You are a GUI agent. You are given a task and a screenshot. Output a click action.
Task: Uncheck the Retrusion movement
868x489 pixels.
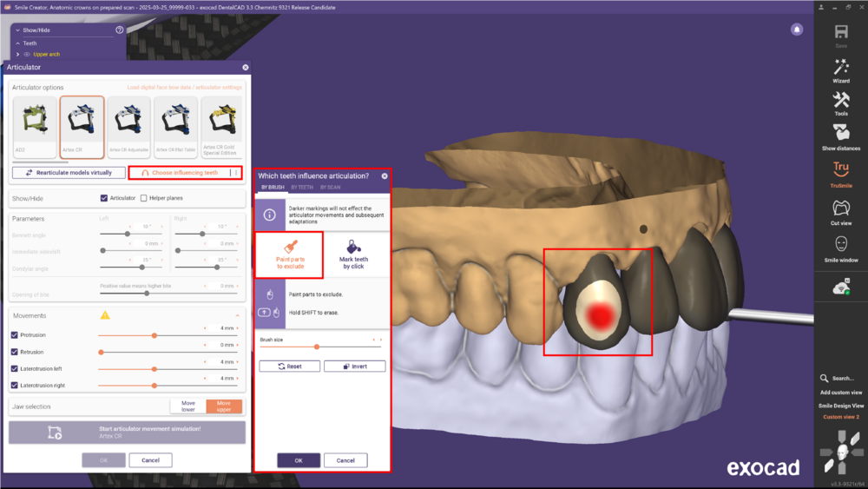click(15, 353)
